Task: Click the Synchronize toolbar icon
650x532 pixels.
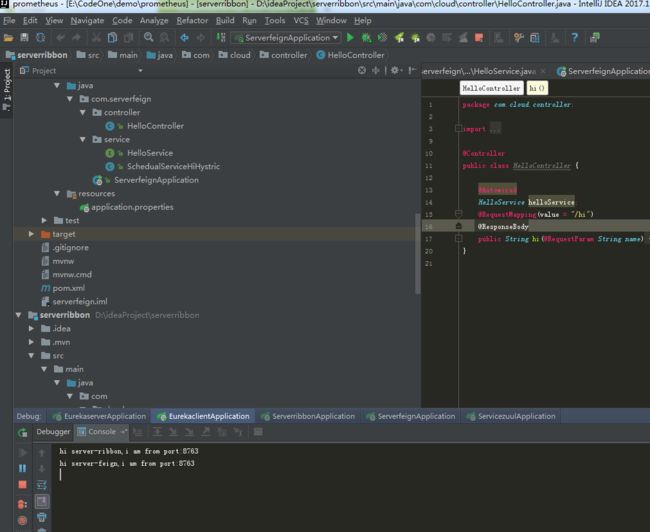Action: pyautogui.click(x=41, y=38)
